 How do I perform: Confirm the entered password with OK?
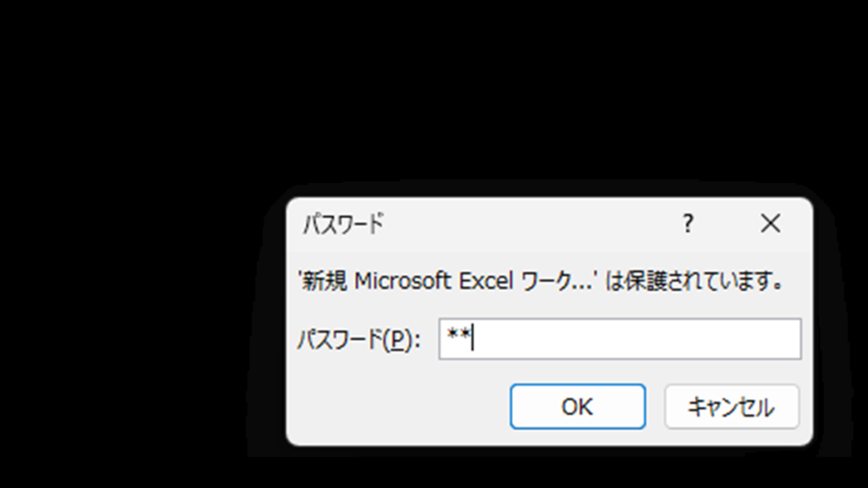[577, 407]
